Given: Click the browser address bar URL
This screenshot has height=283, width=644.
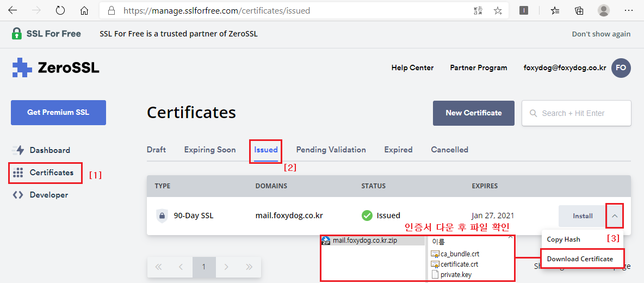Looking at the screenshot, I should [x=216, y=11].
